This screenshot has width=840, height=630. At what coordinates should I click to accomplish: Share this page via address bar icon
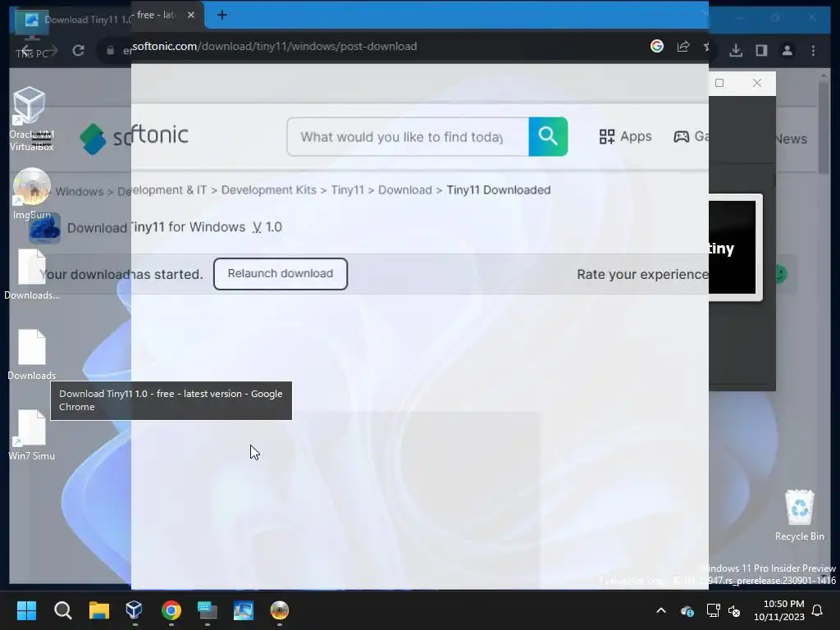click(683, 47)
